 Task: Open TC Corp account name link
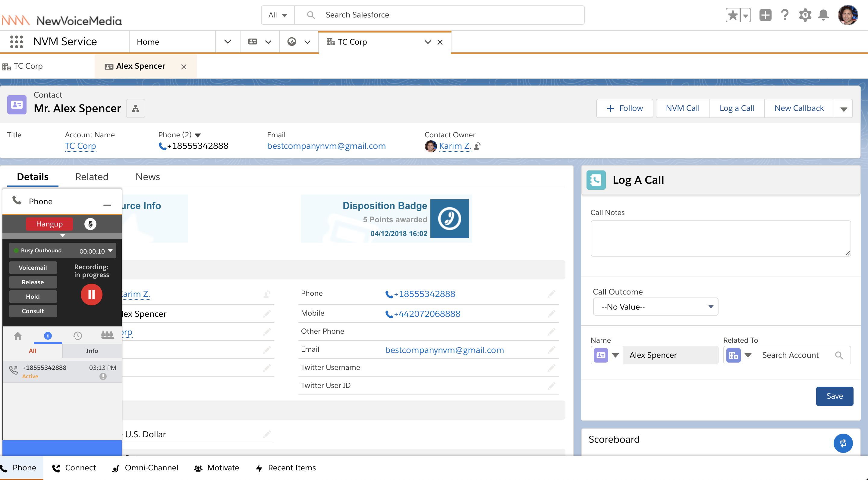[x=80, y=146]
